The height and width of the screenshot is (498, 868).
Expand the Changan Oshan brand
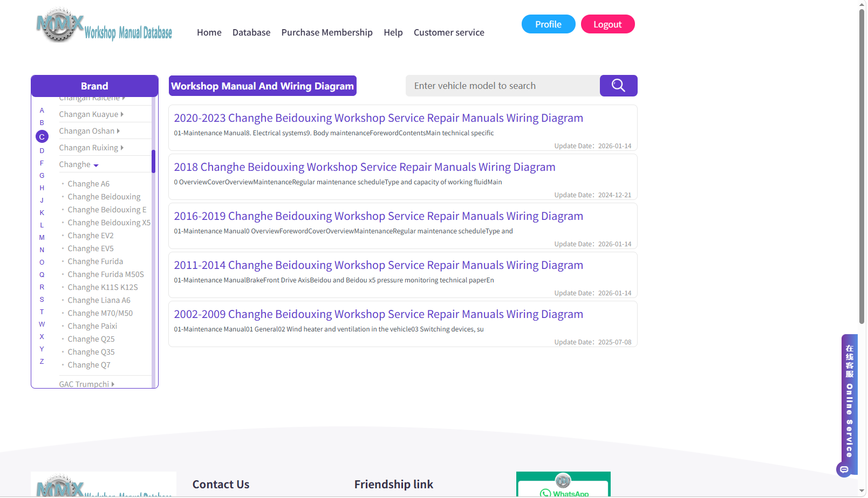90,131
